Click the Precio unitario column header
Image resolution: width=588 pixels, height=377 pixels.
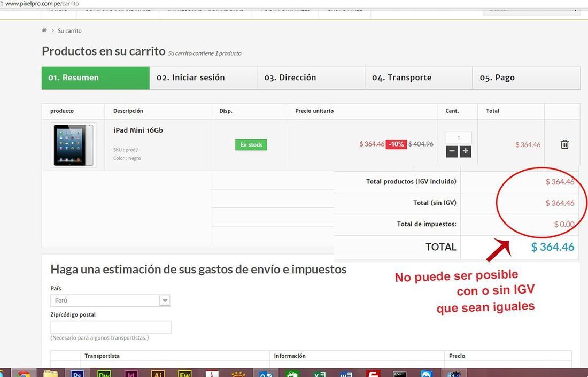[x=314, y=111]
